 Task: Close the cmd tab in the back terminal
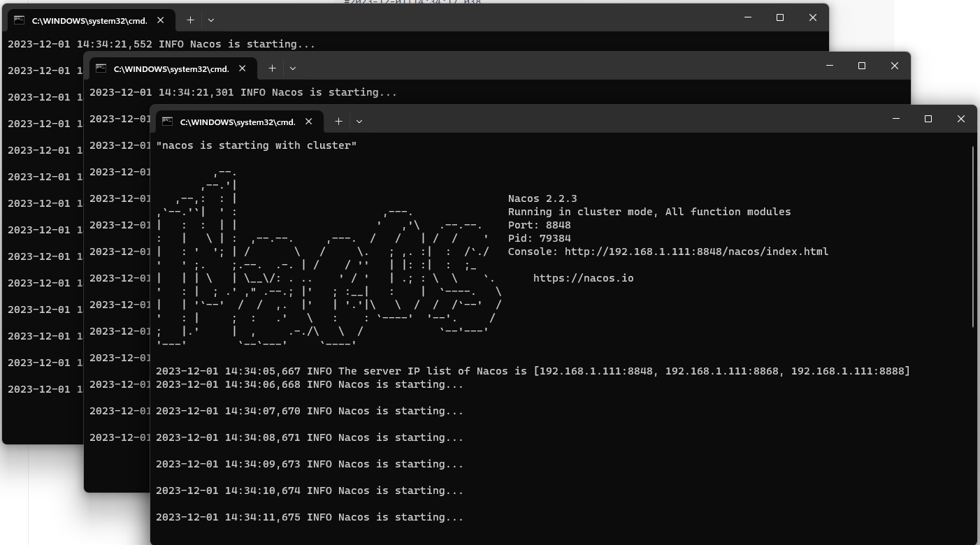tap(161, 20)
